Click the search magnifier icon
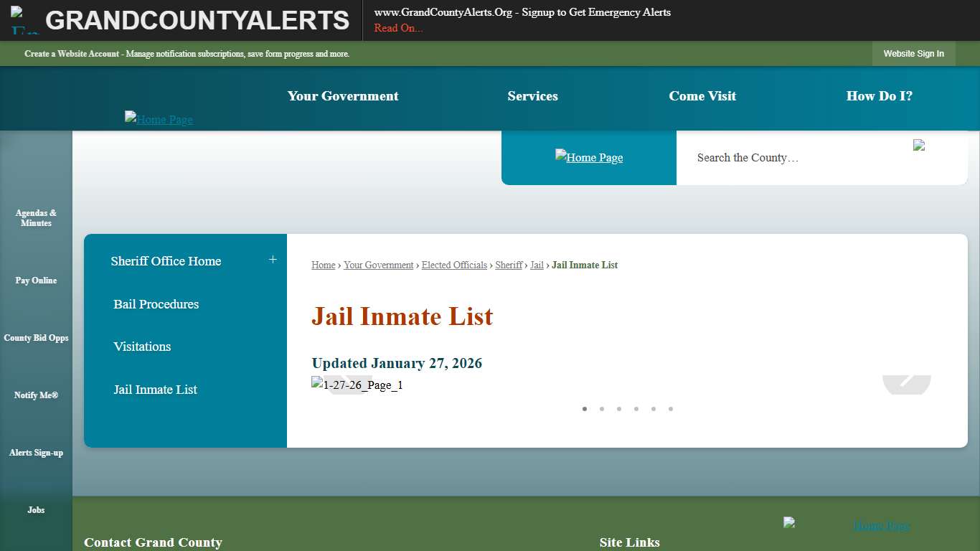Viewport: 980px width, 551px height. click(x=920, y=146)
